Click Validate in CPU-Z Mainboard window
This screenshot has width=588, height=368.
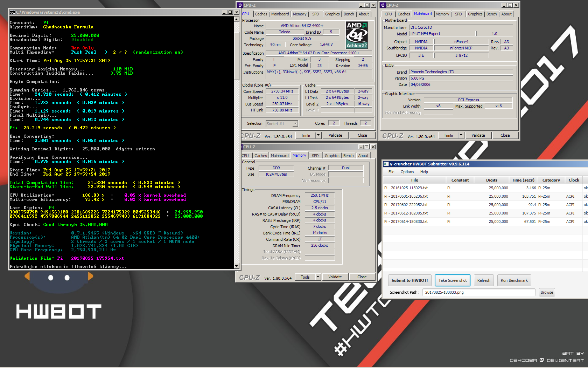click(478, 135)
